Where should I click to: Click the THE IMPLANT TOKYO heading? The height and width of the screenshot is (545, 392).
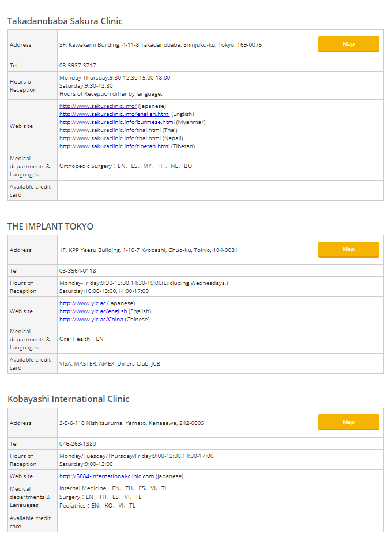pos(50,227)
